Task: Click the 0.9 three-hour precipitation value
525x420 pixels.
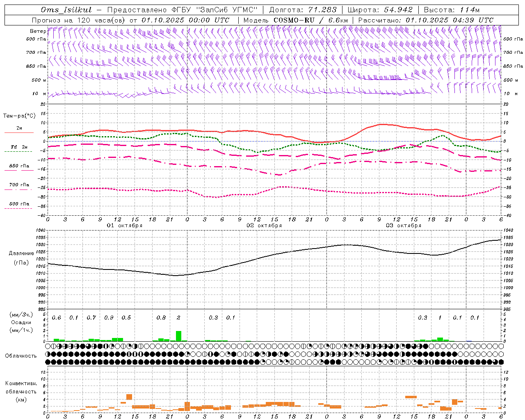Action: click(x=109, y=318)
